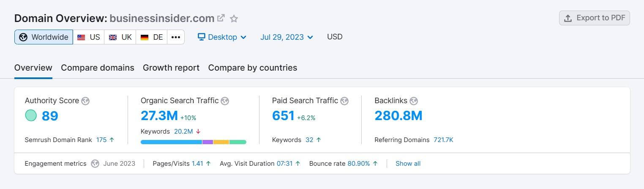Click Bounce rate value 80.90%
The width and height of the screenshot is (644, 189).
coord(359,164)
